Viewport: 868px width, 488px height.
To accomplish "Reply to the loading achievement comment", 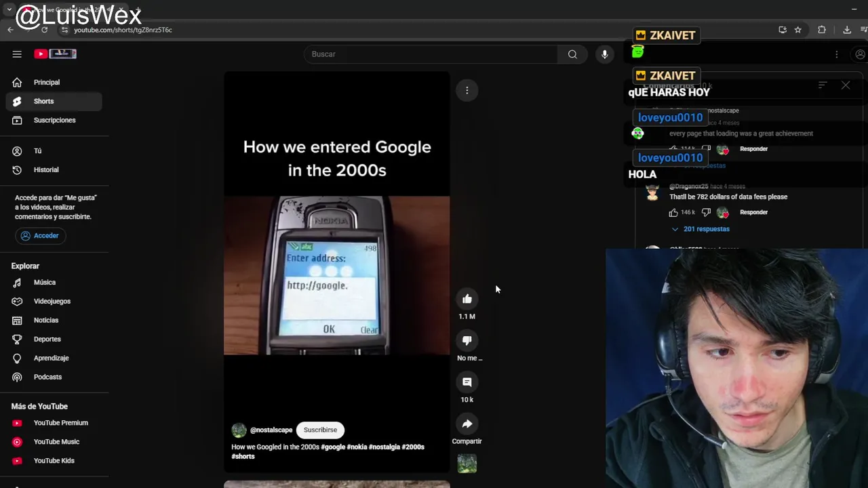I will (x=753, y=149).
